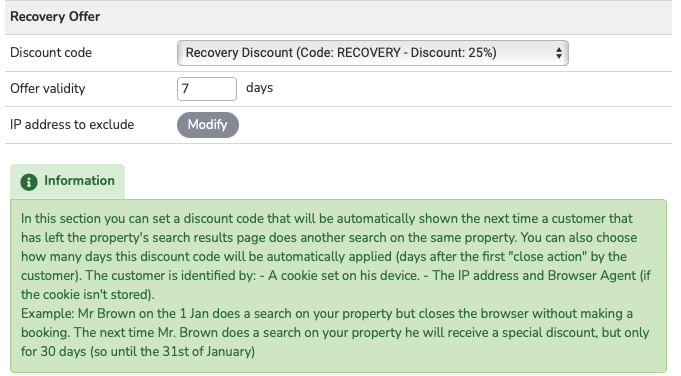Open the Discount code dropdown
This screenshot has height=376, width=681.
[373, 53]
